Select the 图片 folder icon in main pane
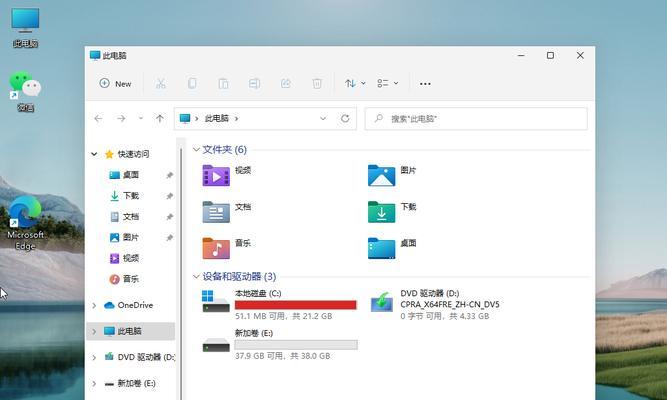Image resolution: width=667 pixels, height=400 pixels. [x=382, y=175]
